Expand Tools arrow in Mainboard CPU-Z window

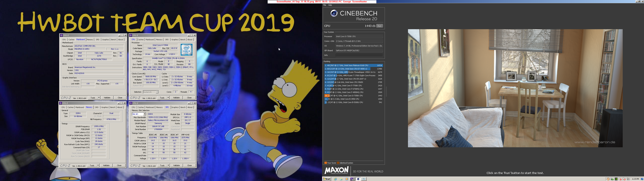99,98
